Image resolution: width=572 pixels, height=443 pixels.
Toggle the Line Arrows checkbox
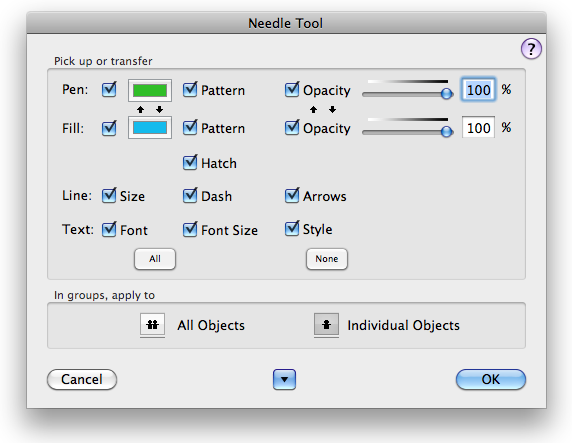292,196
